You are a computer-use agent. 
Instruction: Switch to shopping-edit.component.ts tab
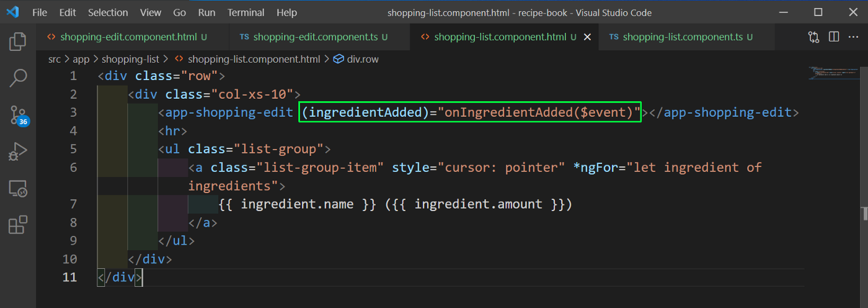(x=319, y=37)
